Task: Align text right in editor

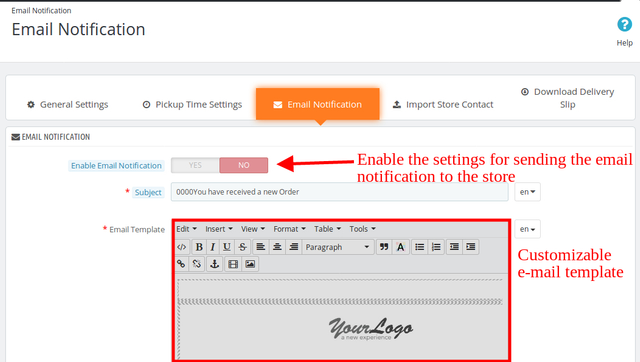Action: coord(293,247)
